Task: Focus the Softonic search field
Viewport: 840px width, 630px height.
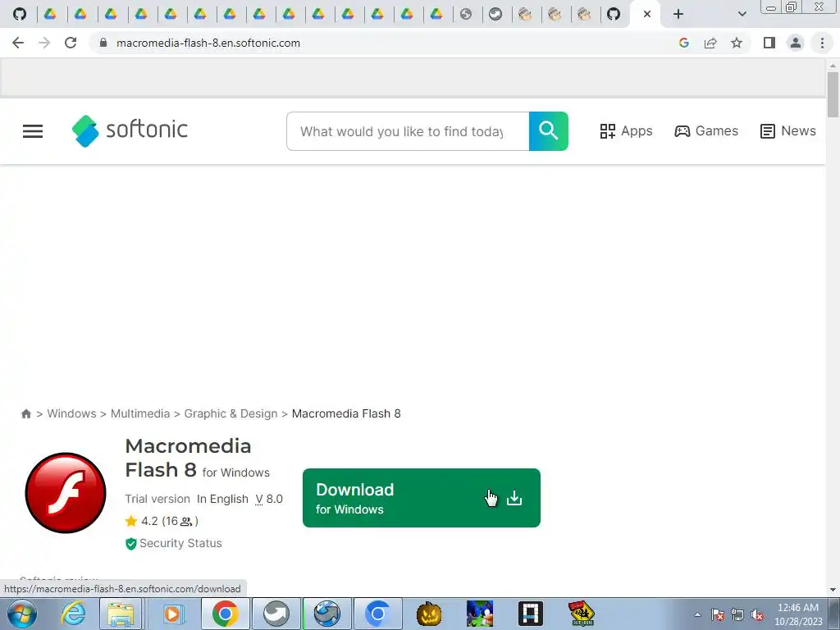Action: [x=408, y=131]
